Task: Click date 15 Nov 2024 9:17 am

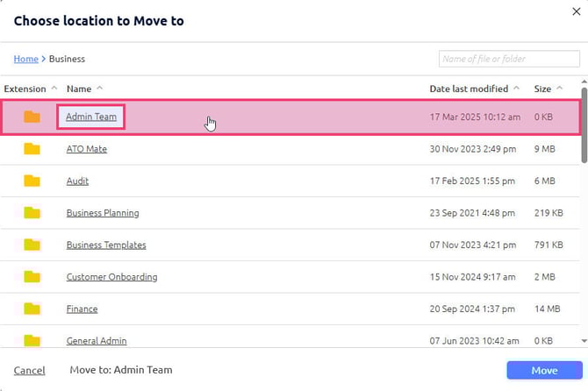Action: 472,277
